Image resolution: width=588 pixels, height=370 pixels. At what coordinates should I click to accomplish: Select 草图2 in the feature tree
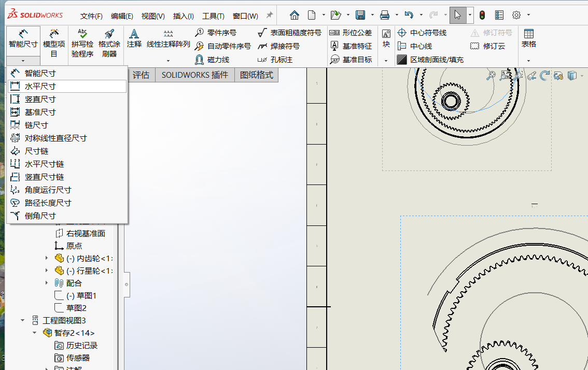coord(77,308)
